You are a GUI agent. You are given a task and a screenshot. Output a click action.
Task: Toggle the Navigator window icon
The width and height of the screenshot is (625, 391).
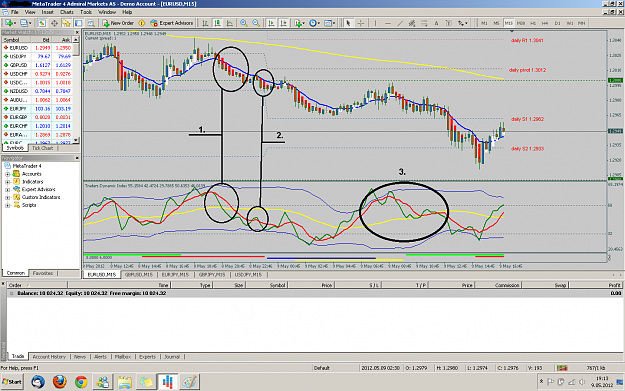66,23
